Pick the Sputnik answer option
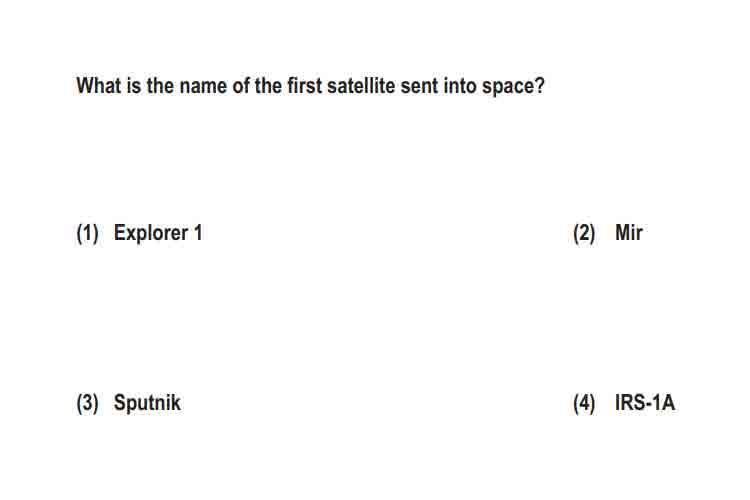 pyautogui.click(x=147, y=403)
